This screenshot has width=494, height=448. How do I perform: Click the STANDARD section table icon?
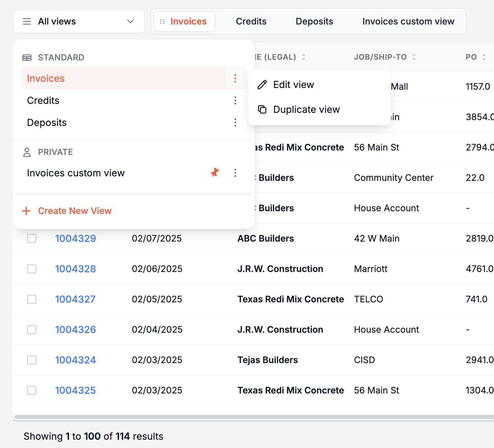coord(27,58)
